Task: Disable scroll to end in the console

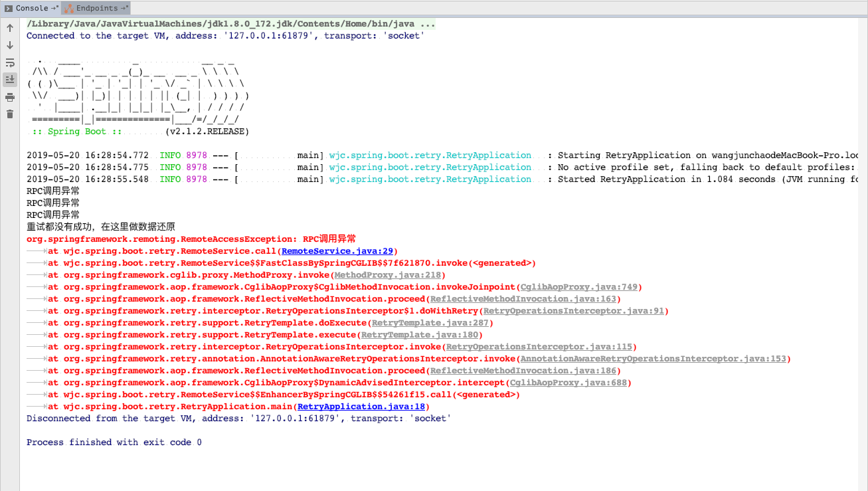Action: 9,79
